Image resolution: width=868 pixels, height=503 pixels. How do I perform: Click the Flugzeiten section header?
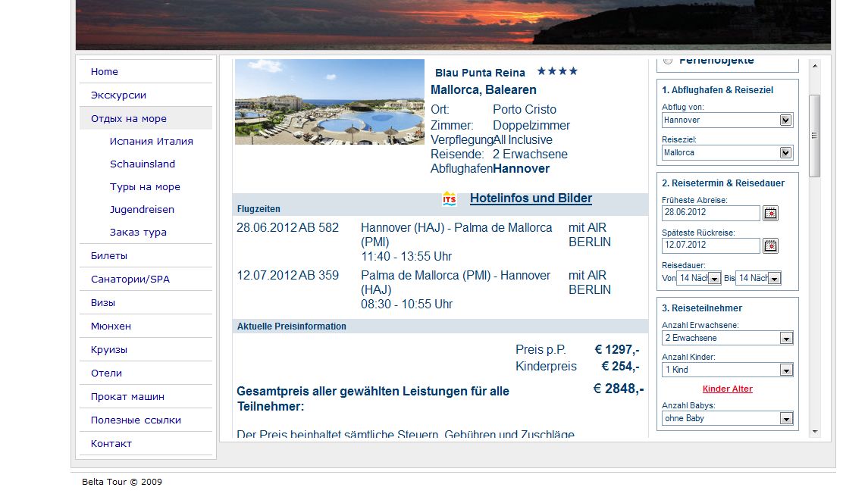[259, 209]
